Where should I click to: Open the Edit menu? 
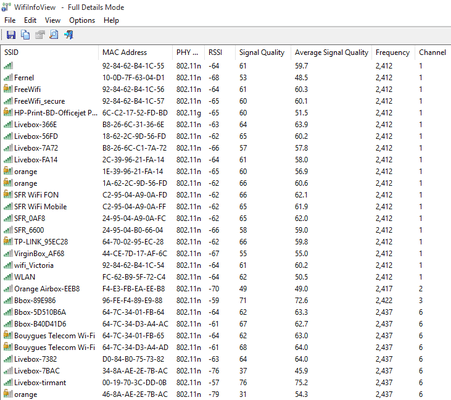pyautogui.click(x=30, y=20)
